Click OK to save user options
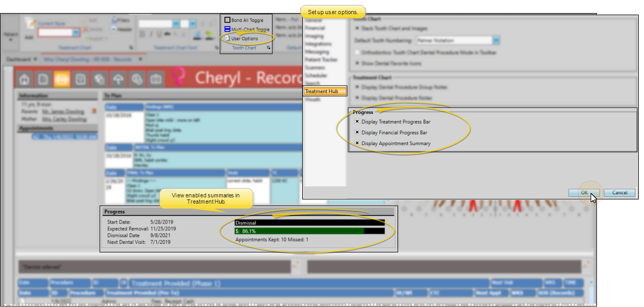Viewport: 644px width, 307px height. pos(584,193)
